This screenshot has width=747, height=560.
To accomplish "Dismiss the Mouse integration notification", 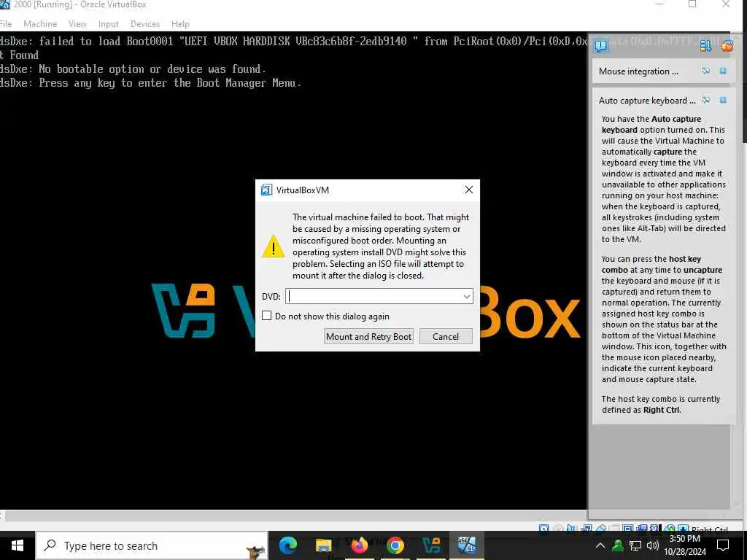I will [723, 71].
